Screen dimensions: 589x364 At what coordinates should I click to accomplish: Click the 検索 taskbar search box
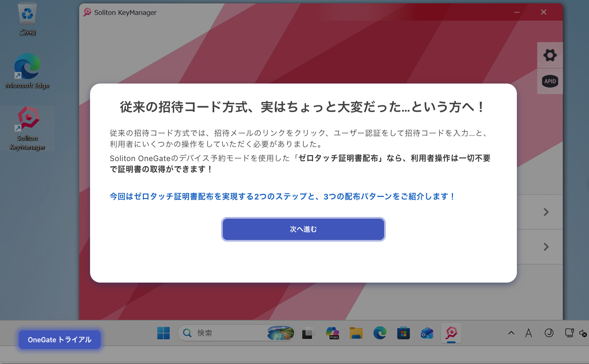(236, 333)
